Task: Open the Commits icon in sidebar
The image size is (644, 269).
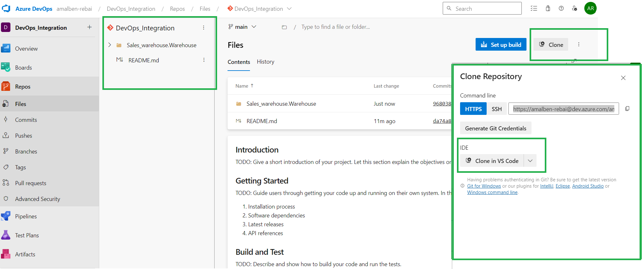Action: click(6, 120)
